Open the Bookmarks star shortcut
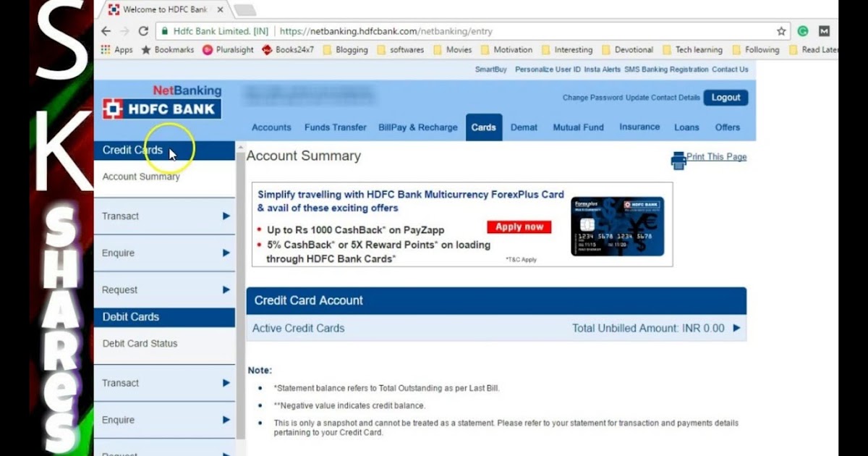This screenshot has height=456, width=868. pyautogui.click(x=167, y=50)
